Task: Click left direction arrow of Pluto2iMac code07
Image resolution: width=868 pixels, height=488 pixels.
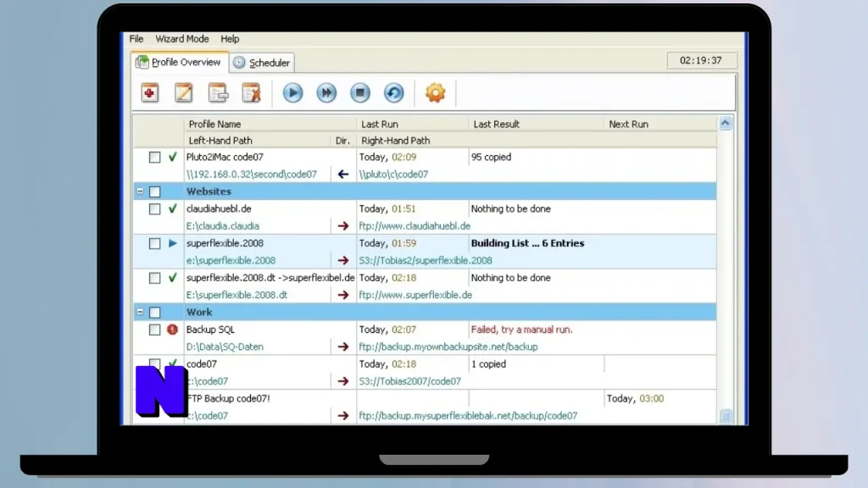Action: coord(343,175)
